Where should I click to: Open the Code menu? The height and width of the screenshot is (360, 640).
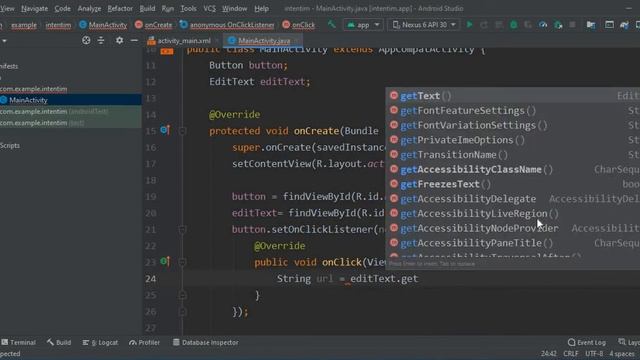point(62,8)
